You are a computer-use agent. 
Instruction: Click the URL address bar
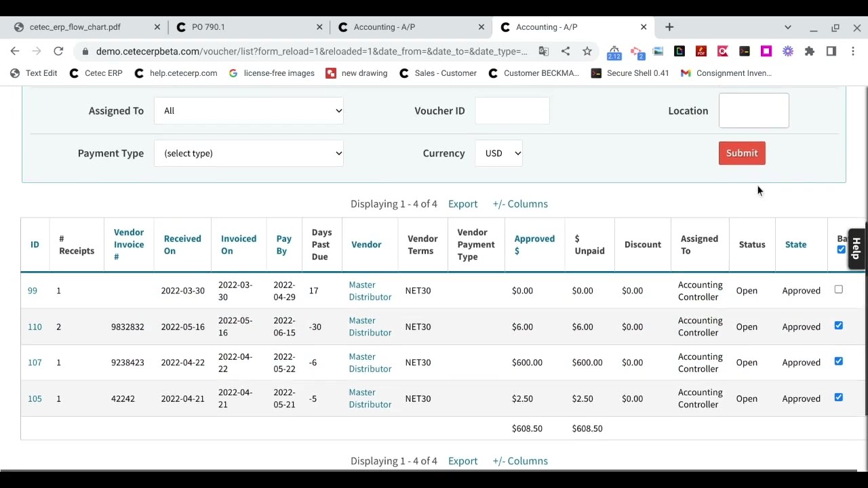click(x=311, y=52)
